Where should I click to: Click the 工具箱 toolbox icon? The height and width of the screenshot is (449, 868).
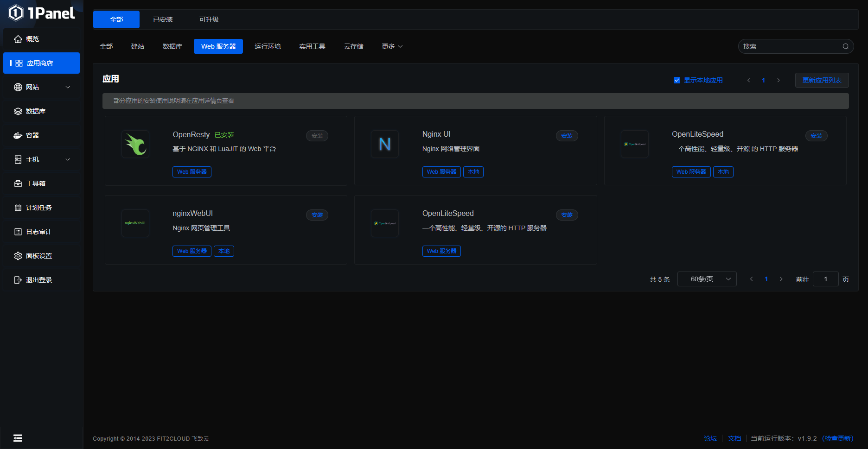pyautogui.click(x=18, y=183)
